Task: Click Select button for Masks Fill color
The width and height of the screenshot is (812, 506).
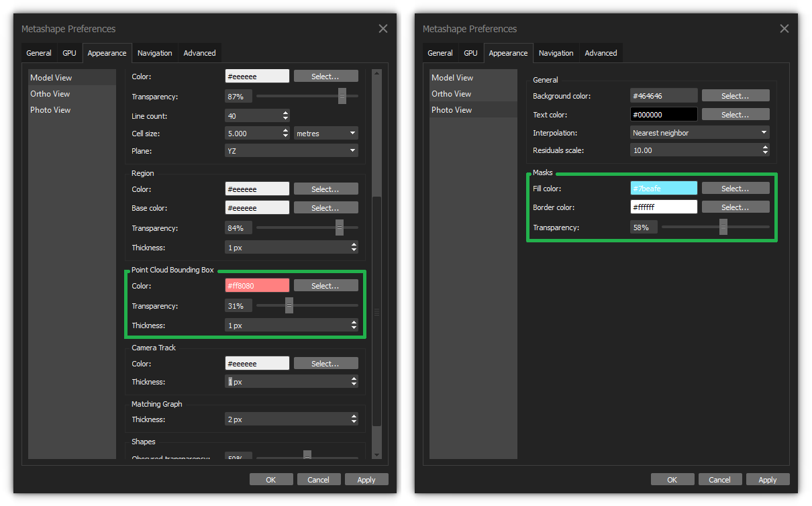Action: coord(735,189)
